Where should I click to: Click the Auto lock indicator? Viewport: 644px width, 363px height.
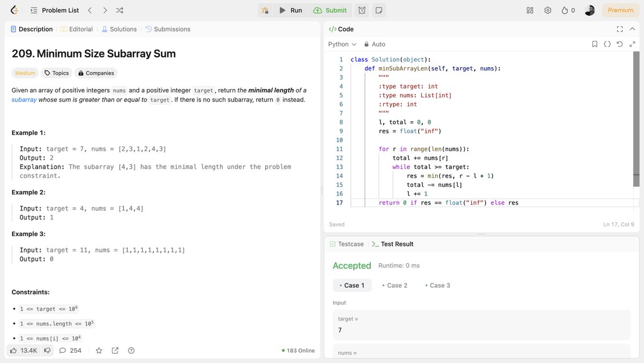tap(375, 44)
